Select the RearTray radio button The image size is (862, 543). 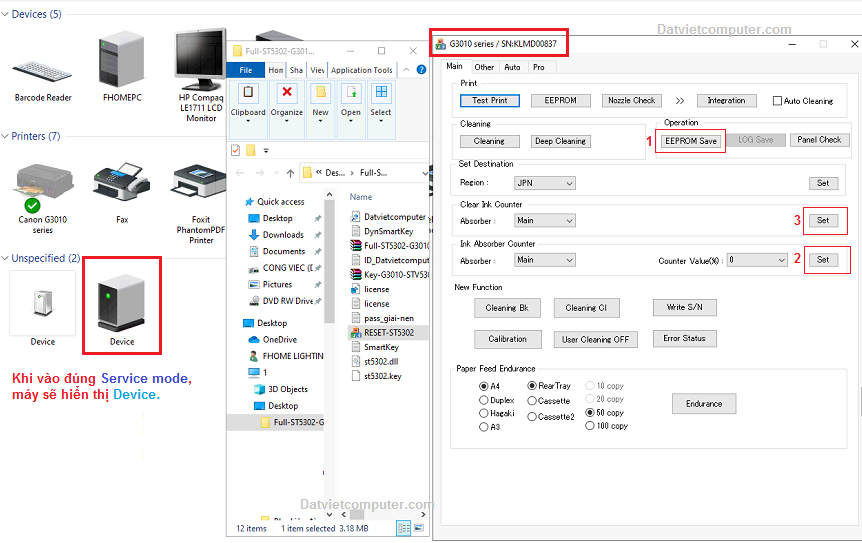click(x=532, y=386)
